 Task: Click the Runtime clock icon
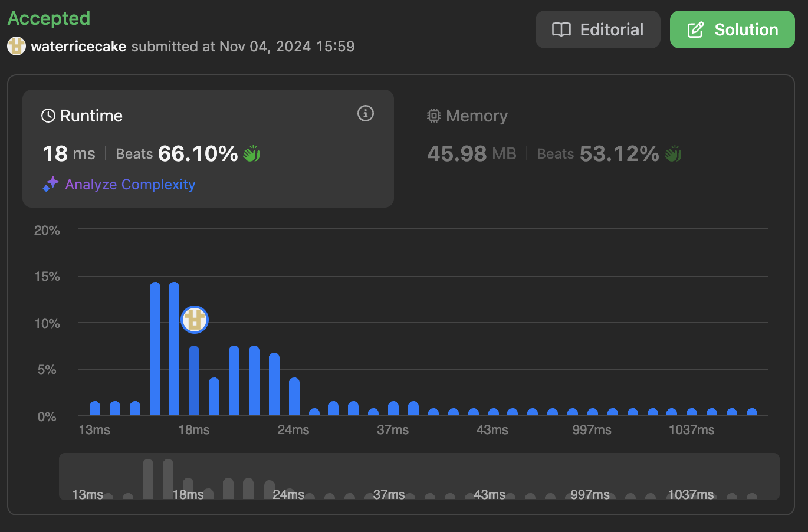(x=48, y=116)
